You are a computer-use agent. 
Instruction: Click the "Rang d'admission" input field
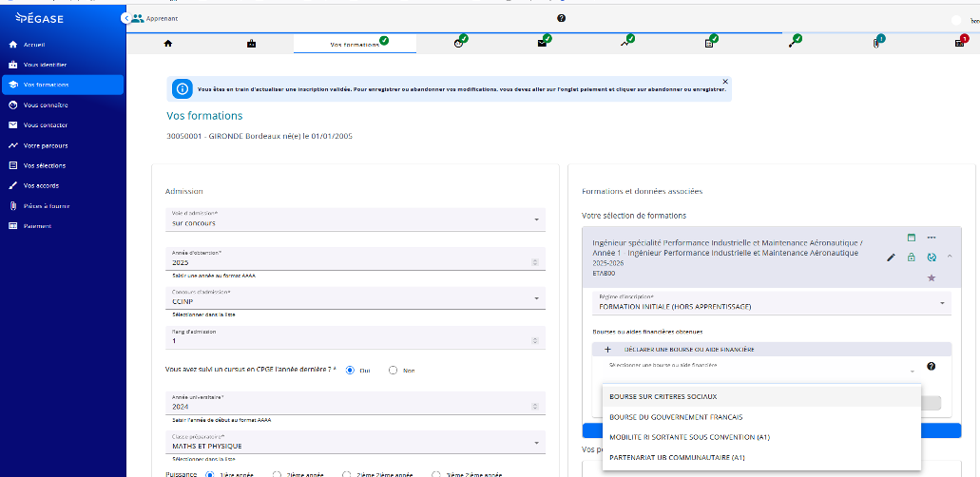pyautogui.click(x=352, y=338)
